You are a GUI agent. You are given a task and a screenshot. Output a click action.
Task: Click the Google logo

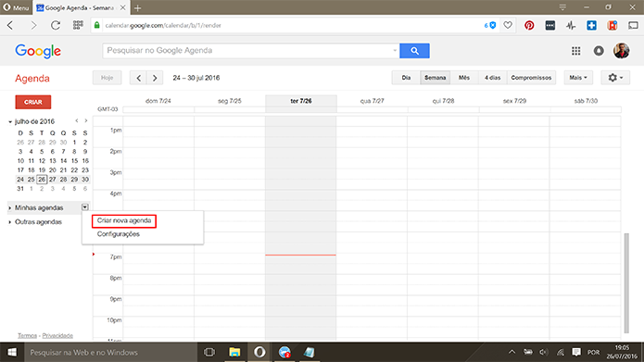[x=38, y=51]
